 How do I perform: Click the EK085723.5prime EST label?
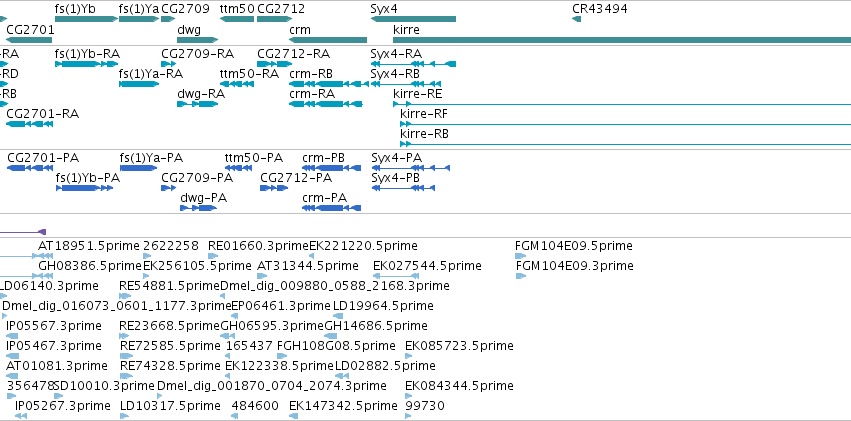[x=459, y=346]
